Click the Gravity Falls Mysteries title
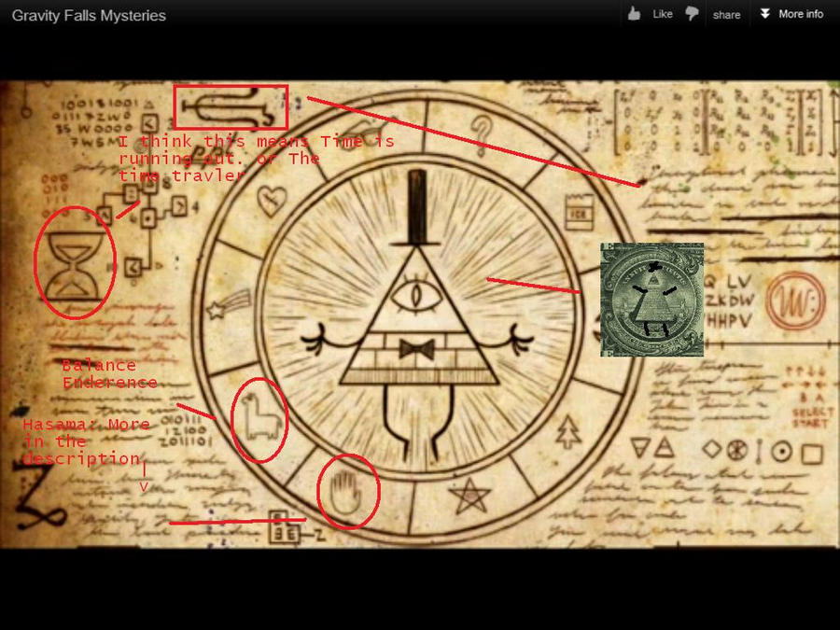The height and width of the screenshot is (630, 840). pyautogui.click(x=89, y=16)
